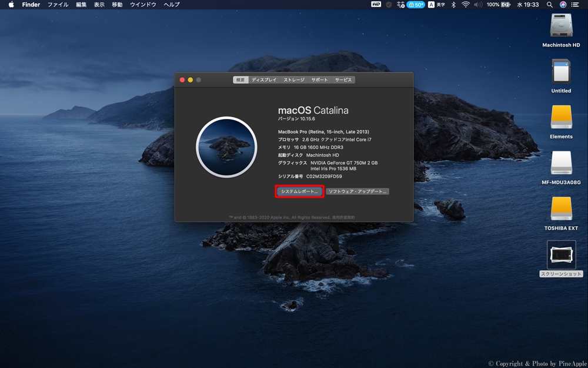Screen dimensions: 588x368
Task: Switch to the ディスプレイ tab
Action: coord(264,80)
